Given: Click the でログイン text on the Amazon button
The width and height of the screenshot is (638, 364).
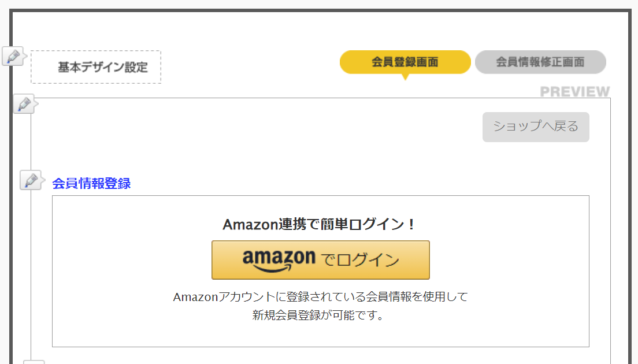Looking at the screenshot, I should click(x=361, y=260).
